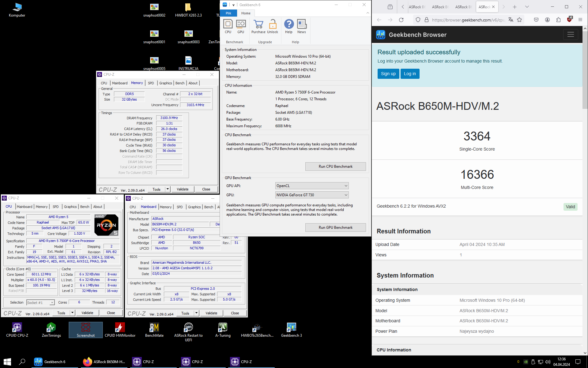Launch CPUID CPU-Z desktop shortcut
588x368 pixels.
pos(17,330)
